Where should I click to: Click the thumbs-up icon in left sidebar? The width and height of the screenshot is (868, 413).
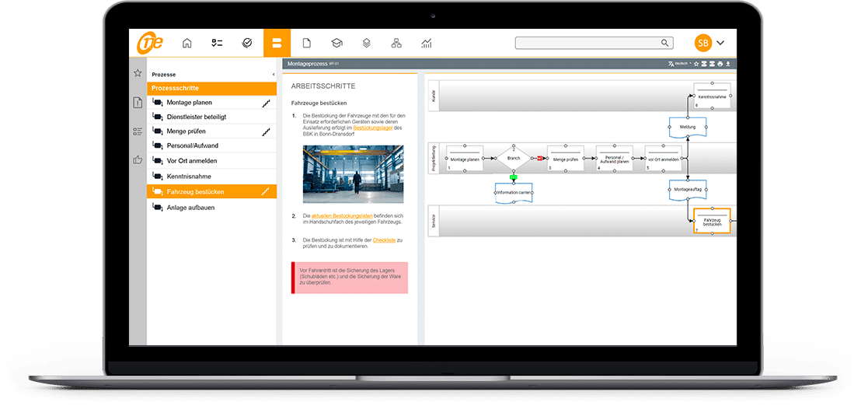(x=138, y=159)
